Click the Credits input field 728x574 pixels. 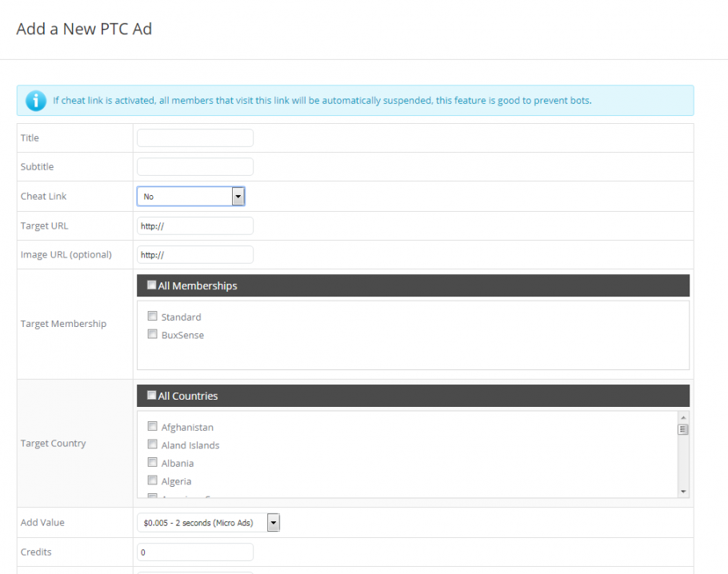pos(195,552)
